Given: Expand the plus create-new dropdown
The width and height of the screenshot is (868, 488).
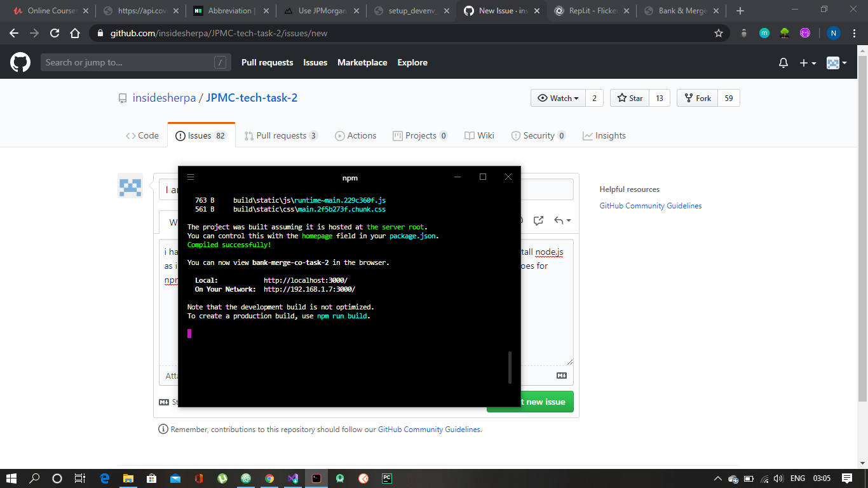Looking at the screenshot, I should click(x=808, y=63).
